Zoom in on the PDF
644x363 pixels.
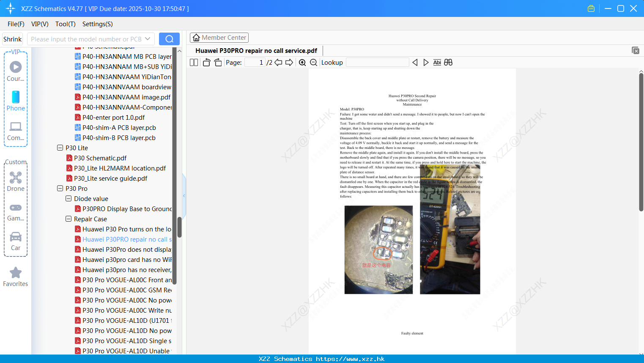(x=302, y=63)
